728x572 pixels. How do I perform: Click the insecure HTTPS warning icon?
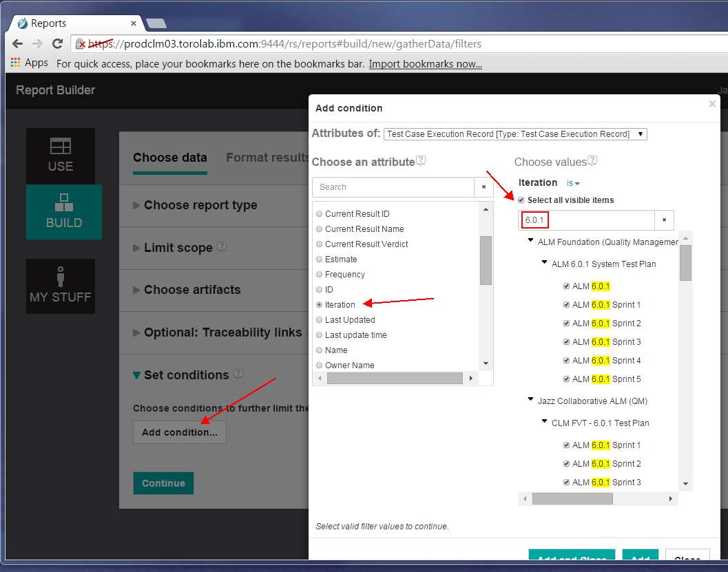(81, 44)
